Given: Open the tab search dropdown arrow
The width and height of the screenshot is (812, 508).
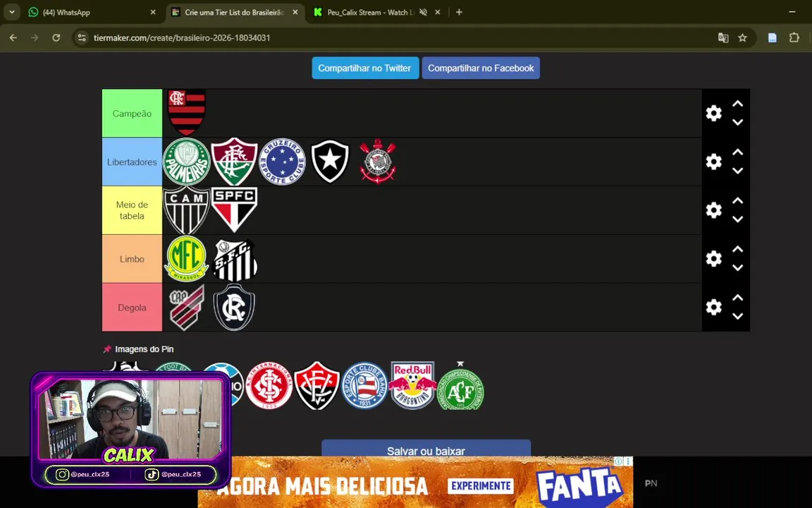Looking at the screenshot, I should [12, 12].
